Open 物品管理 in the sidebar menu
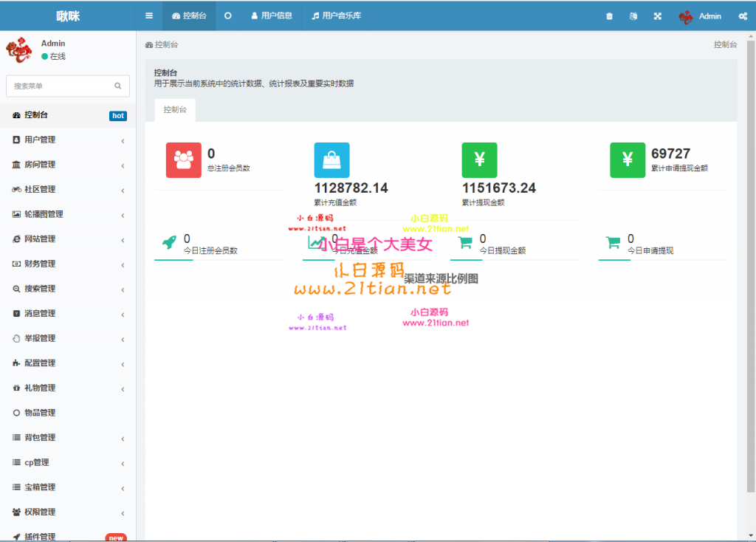 (x=68, y=413)
